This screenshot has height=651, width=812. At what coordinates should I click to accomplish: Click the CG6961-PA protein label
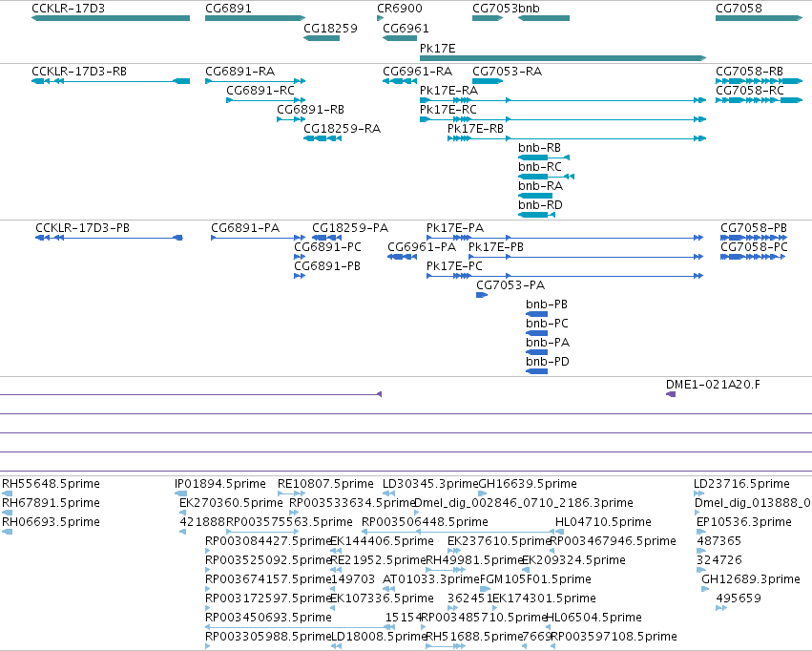click(422, 247)
